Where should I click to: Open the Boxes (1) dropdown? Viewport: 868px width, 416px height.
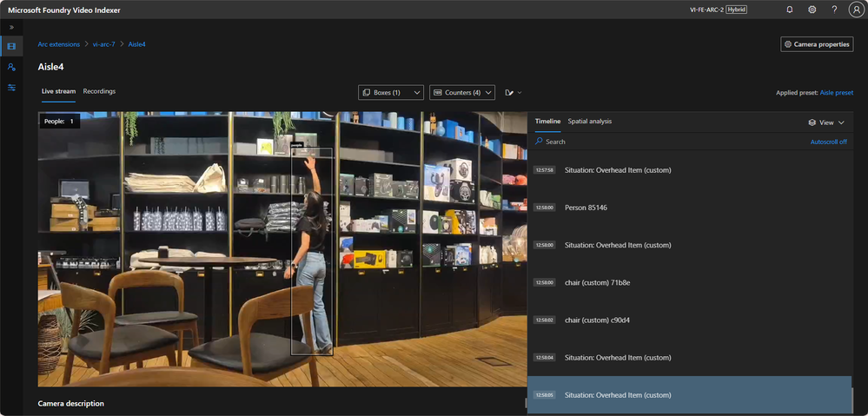(x=391, y=93)
